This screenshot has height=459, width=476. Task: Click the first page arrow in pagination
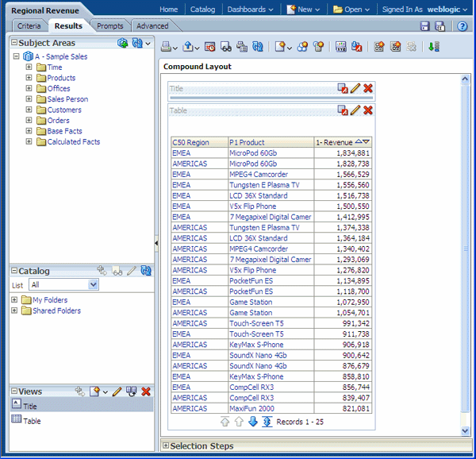click(224, 421)
